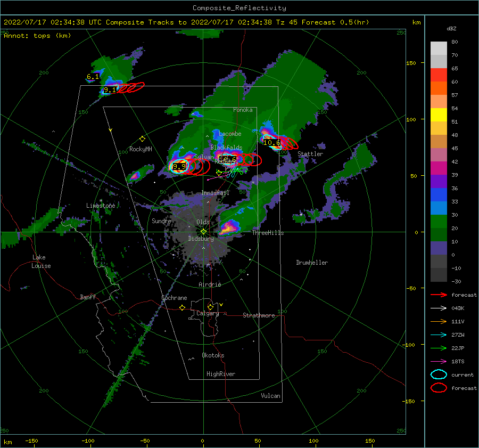Viewport: 479px width, 448px height.
Task: Click the red forecast arrow legend icon
Action: click(439, 295)
